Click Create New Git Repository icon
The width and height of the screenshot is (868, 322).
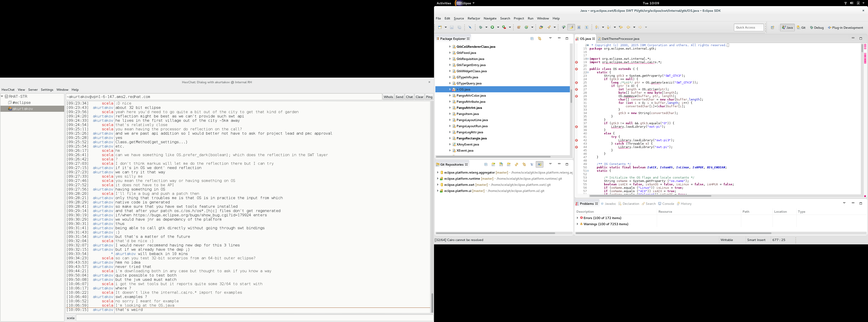tap(509, 165)
